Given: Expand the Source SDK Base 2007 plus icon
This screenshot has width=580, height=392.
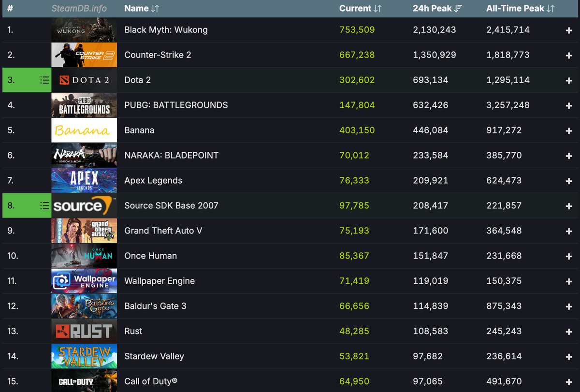Looking at the screenshot, I should (569, 206).
